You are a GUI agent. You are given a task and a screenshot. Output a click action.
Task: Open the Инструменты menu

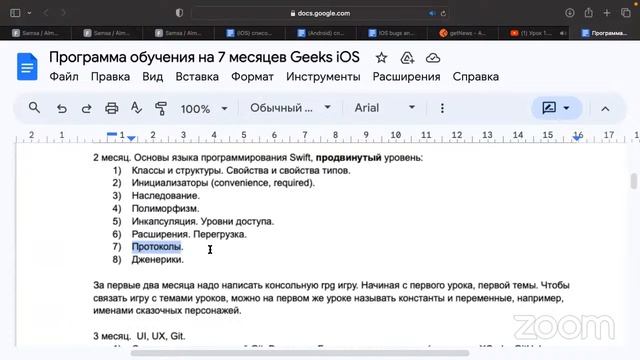click(x=323, y=77)
